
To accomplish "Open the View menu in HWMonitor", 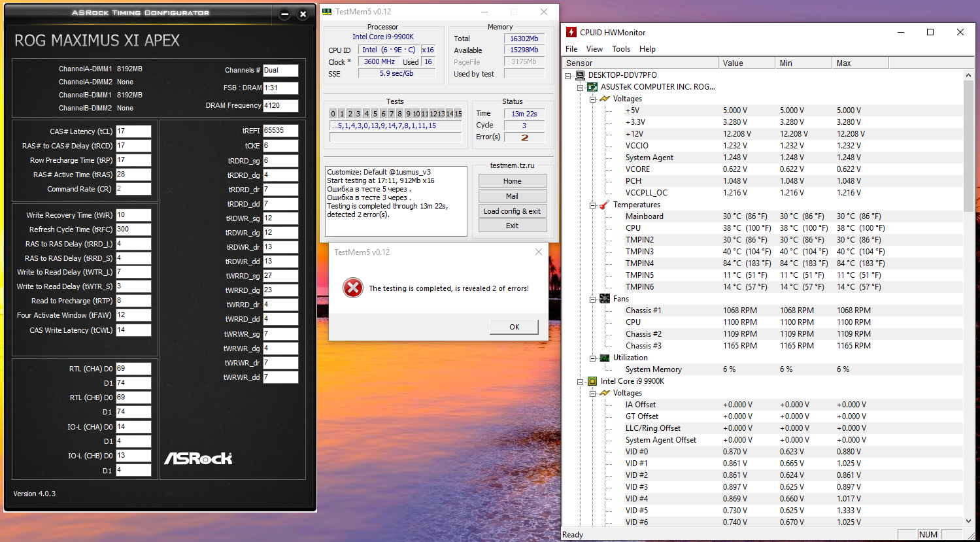I will [594, 49].
